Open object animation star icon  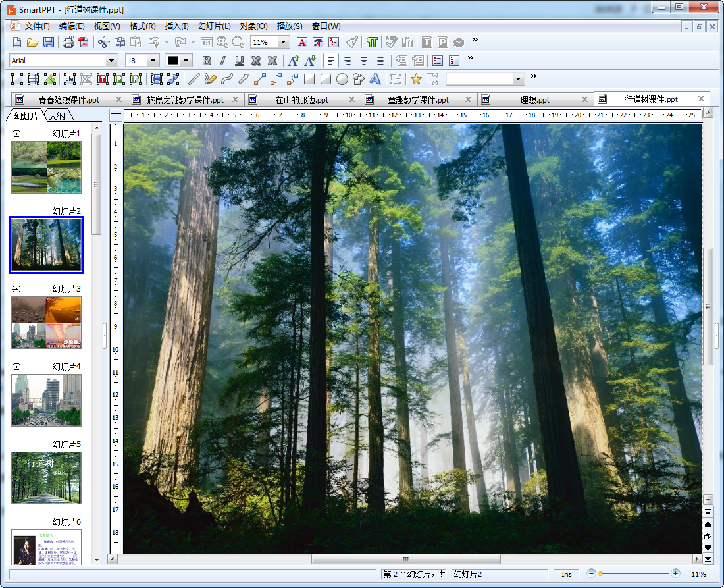pyautogui.click(x=415, y=79)
